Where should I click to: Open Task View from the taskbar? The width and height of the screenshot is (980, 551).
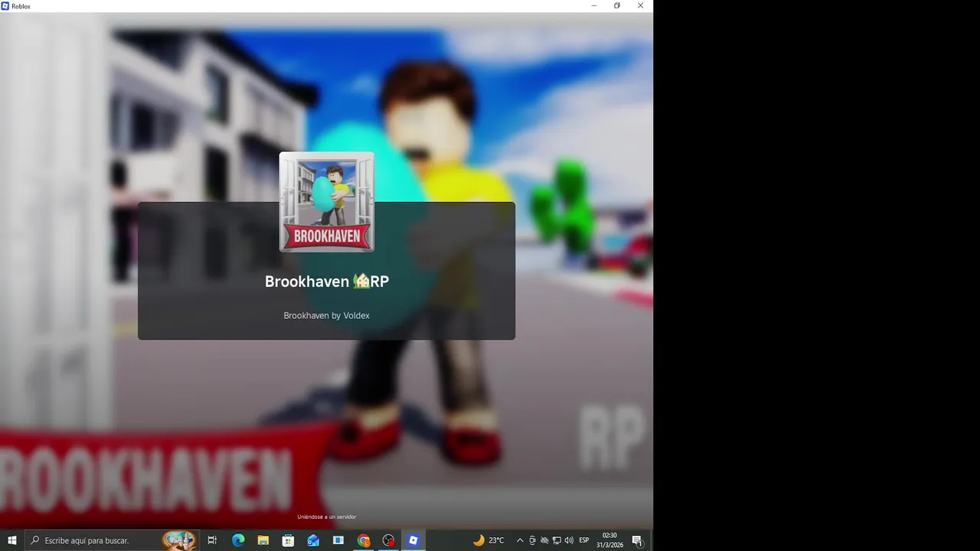pos(213,540)
